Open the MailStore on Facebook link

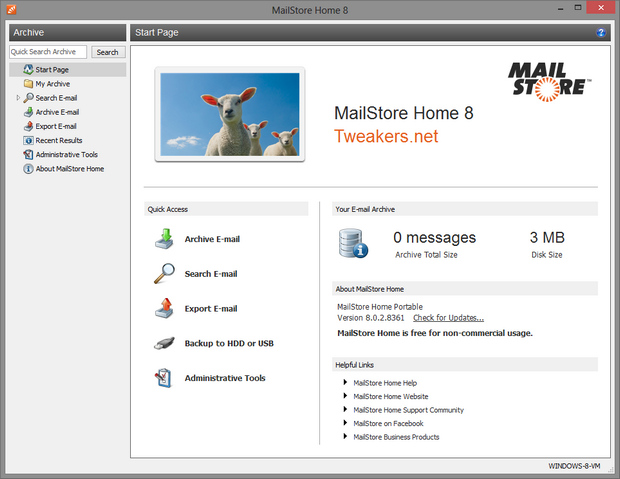(388, 423)
